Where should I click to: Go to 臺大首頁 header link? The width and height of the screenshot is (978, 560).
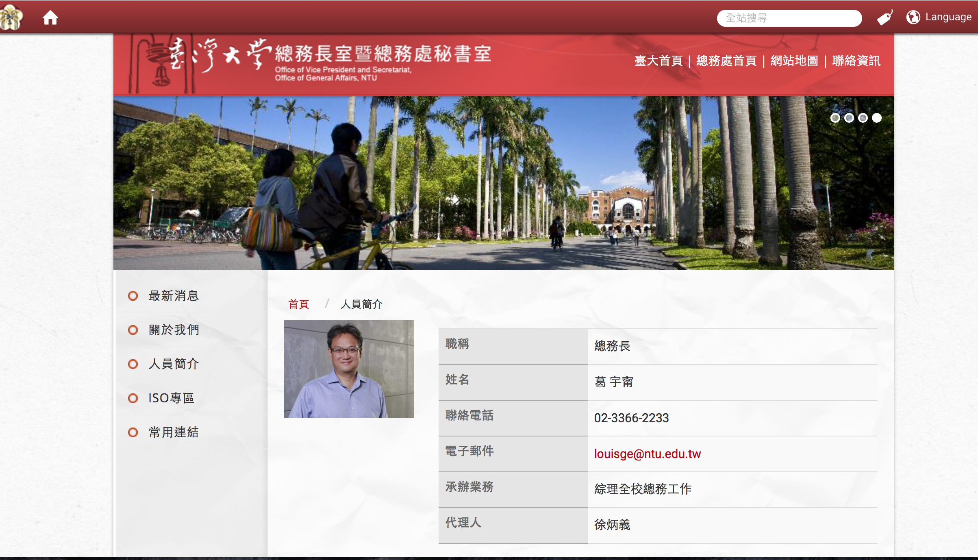(659, 61)
